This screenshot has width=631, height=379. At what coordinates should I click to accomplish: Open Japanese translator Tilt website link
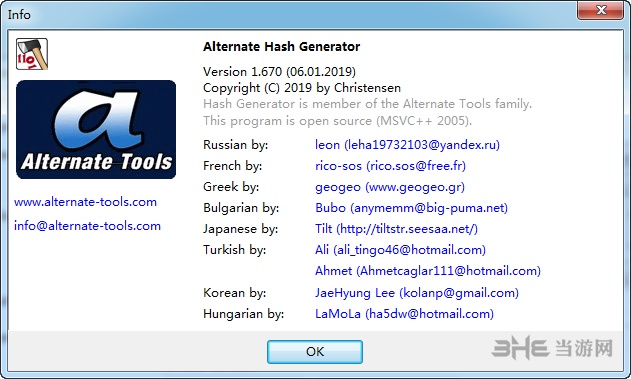point(396,229)
